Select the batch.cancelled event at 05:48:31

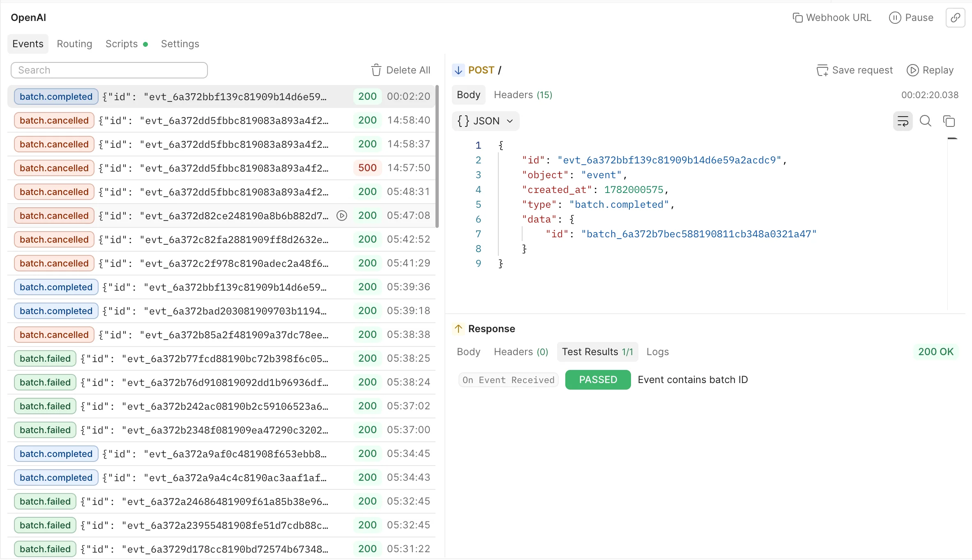221,192
